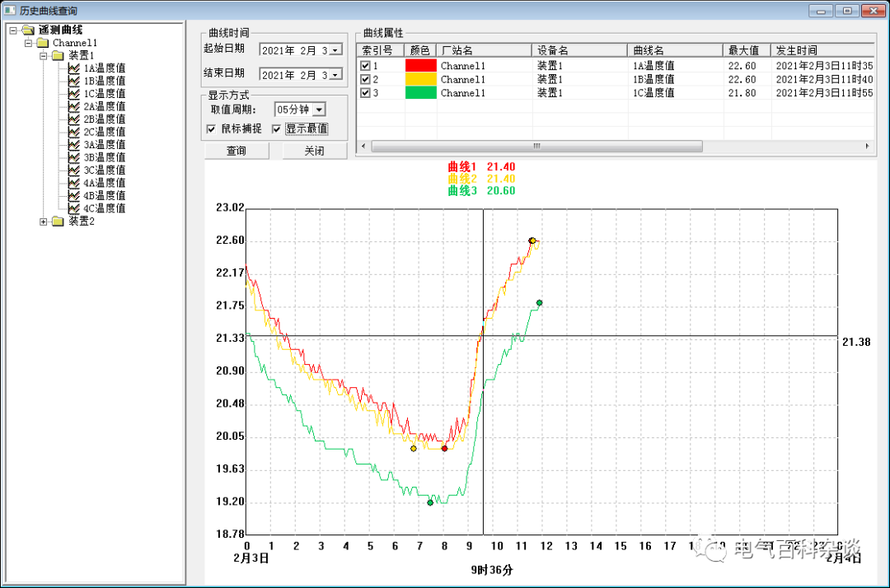Viewport: 890px width, 588px height.
Task: Select the 4A温度值 tree label
Action: click(105, 183)
